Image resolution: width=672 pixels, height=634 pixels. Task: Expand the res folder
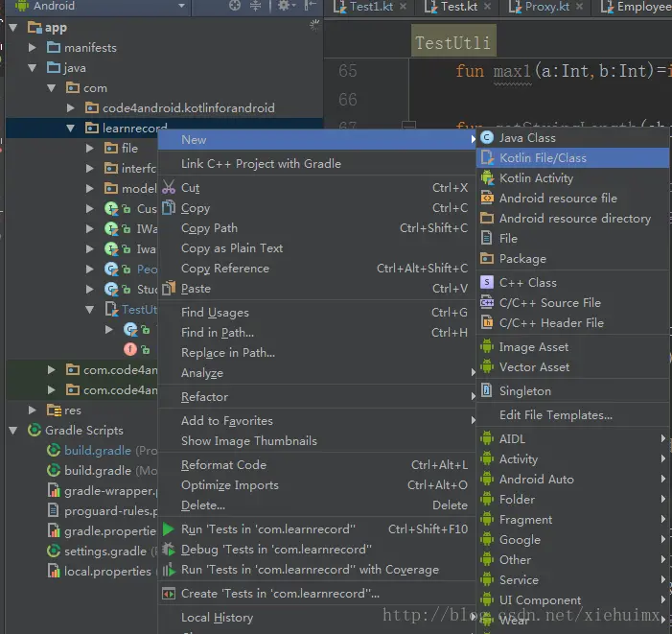[33, 411]
